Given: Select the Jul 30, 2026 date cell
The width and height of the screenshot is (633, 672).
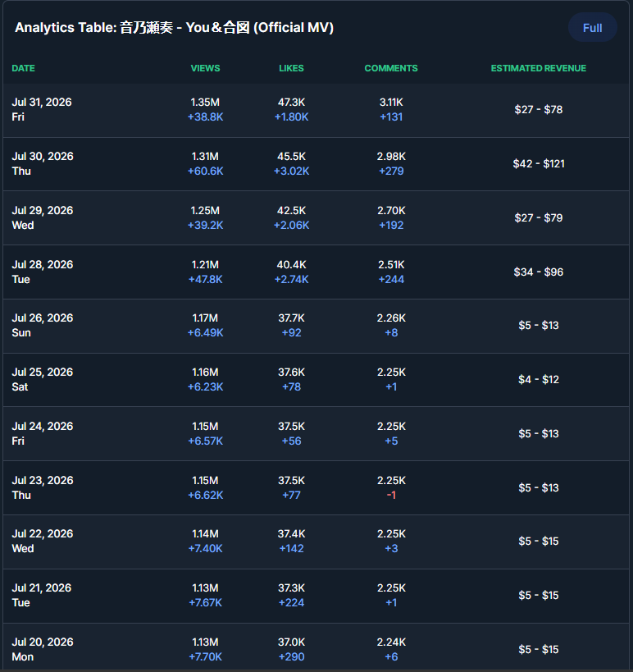Looking at the screenshot, I should point(43,164).
